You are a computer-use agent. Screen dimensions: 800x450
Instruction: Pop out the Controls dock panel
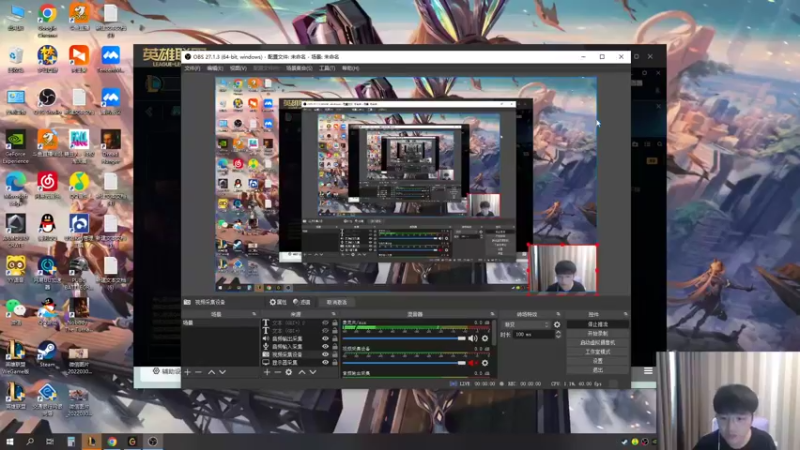626,314
